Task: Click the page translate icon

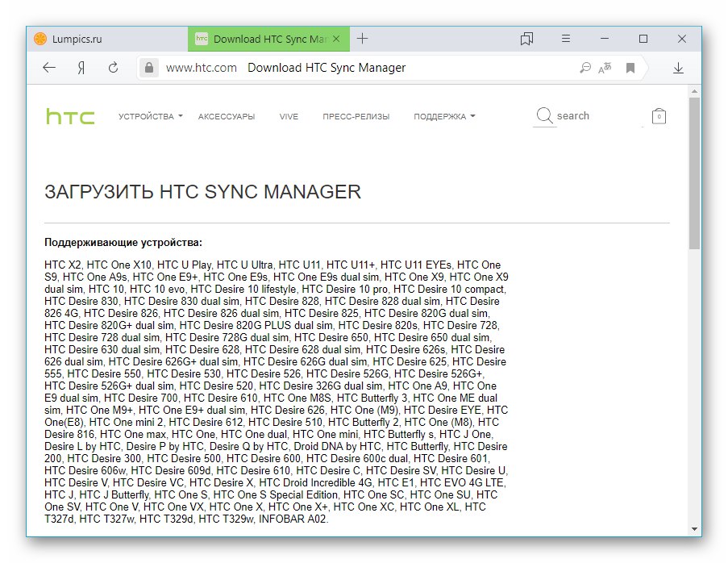Action: 605,69
